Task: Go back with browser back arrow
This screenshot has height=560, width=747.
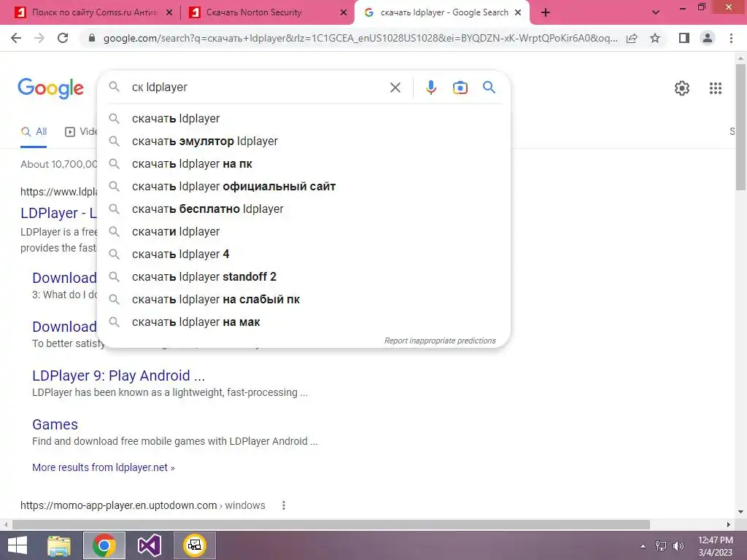Action: coord(16,38)
